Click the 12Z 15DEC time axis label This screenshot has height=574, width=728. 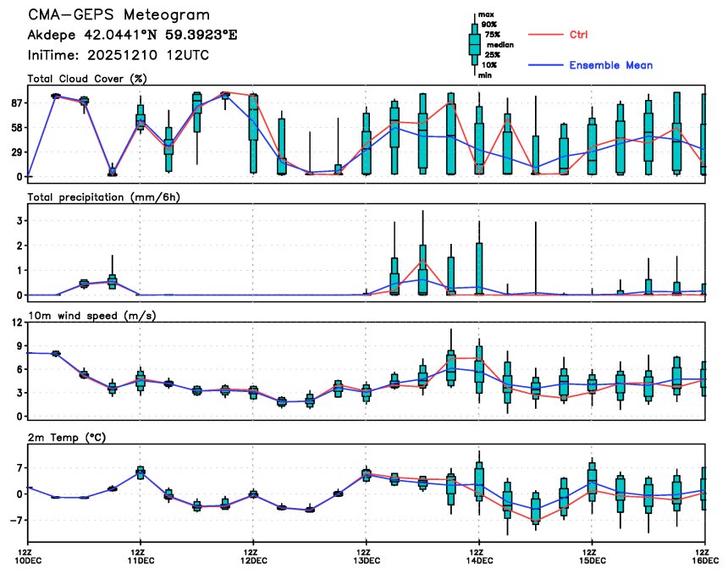point(594,556)
